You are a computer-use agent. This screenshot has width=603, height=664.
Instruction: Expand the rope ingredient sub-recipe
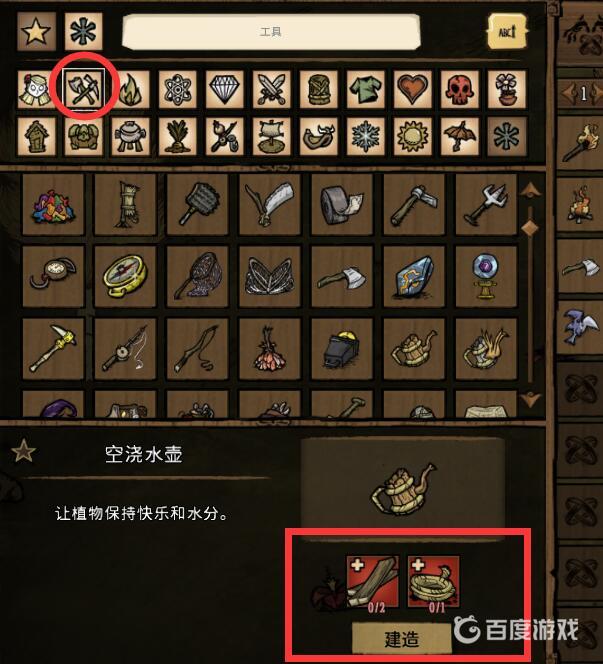433,582
